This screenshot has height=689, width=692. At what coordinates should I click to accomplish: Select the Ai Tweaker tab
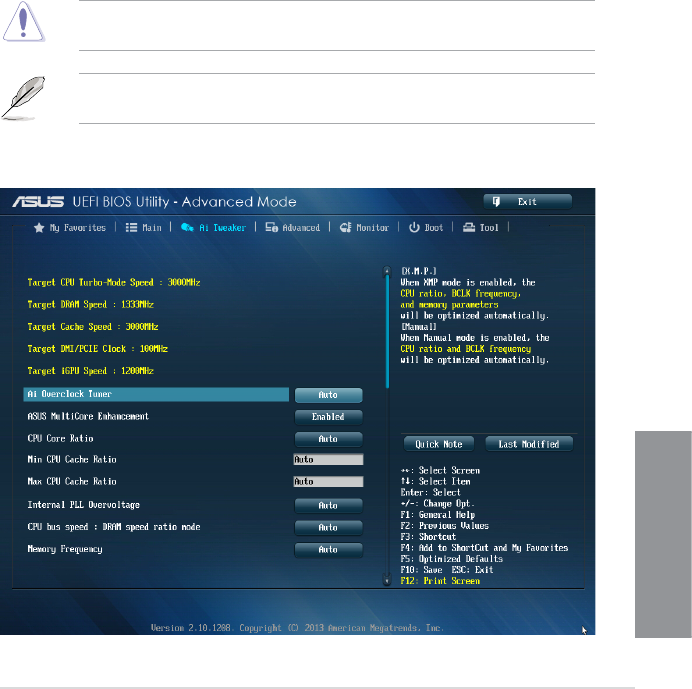click(213, 228)
